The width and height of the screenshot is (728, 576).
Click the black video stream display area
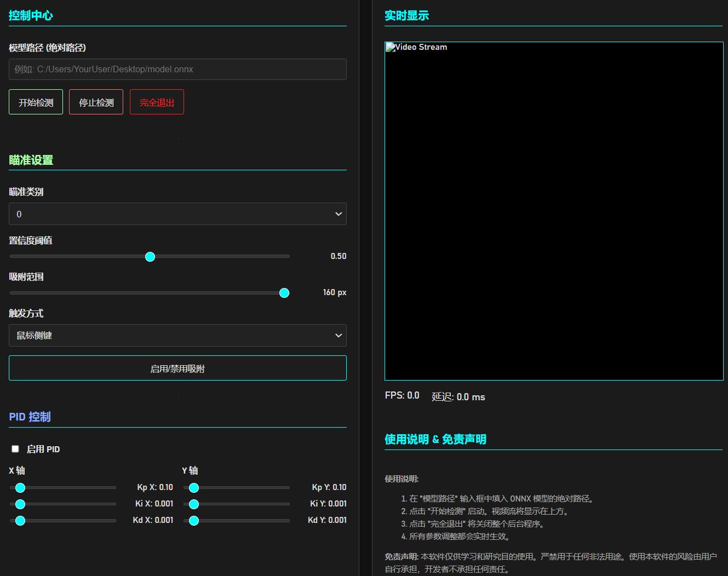[x=554, y=219]
